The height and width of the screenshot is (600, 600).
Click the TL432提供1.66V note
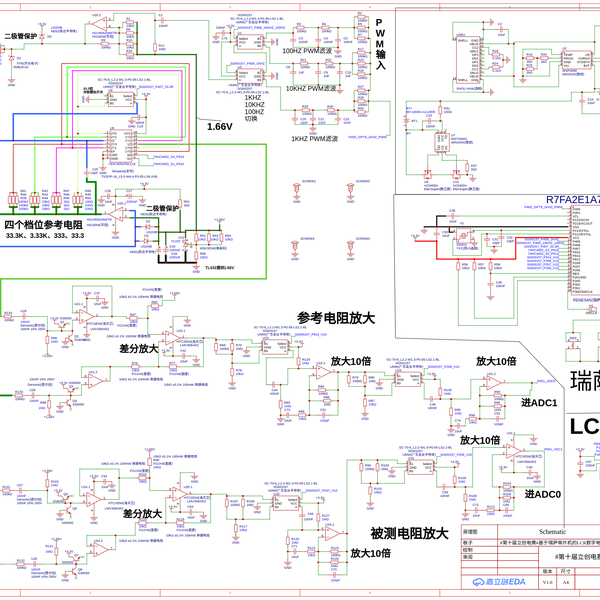click(x=220, y=268)
